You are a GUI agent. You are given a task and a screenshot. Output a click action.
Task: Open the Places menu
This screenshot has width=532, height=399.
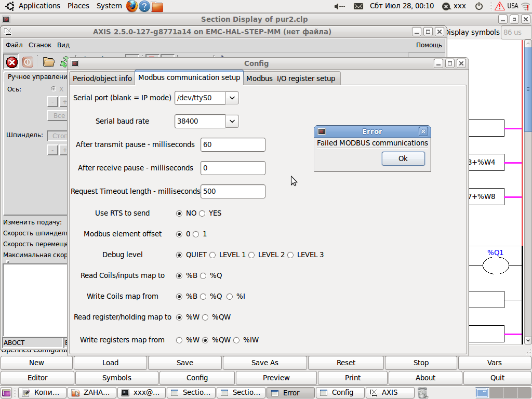[78, 6]
